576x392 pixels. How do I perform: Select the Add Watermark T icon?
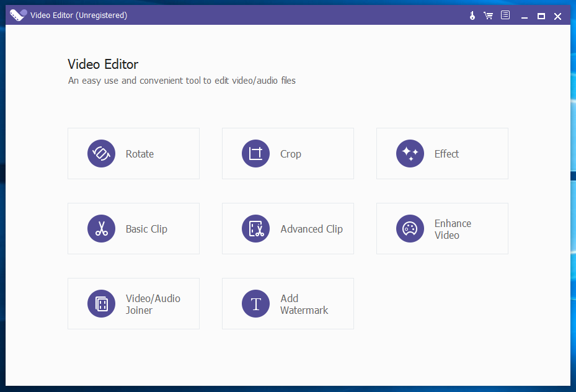point(255,303)
